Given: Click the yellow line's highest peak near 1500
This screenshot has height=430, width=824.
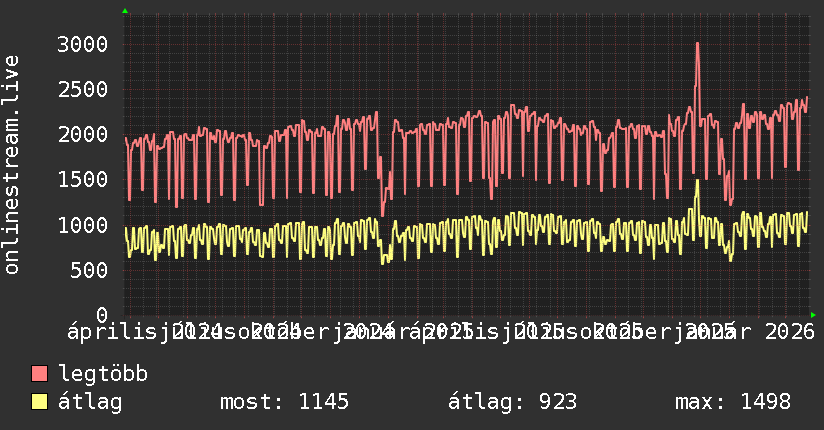Looking at the screenshot, I should click(x=697, y=181).
